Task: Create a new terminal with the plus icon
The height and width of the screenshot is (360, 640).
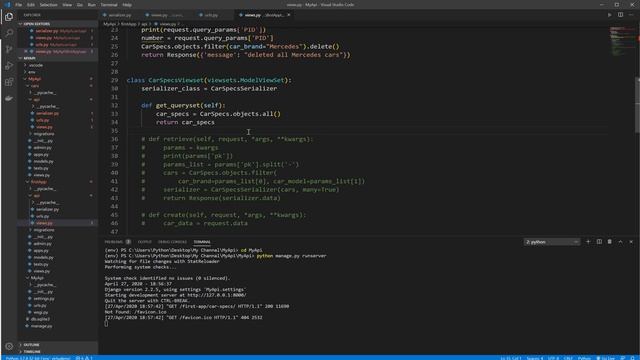Action: point(588,242)
